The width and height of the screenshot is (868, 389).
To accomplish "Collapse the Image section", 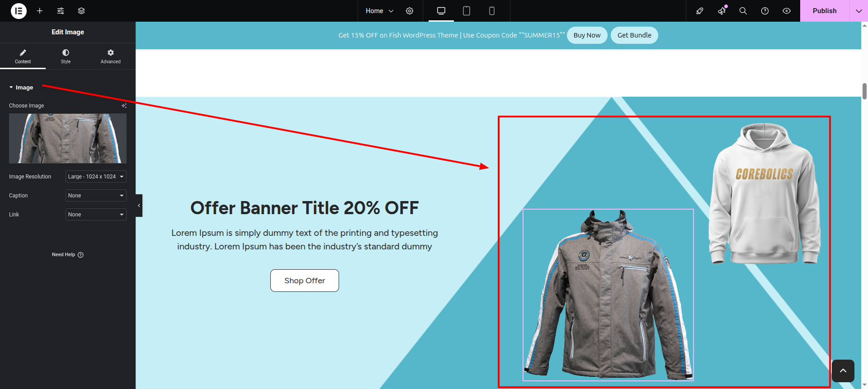I will pyautogui.click(x=21, y=88).
